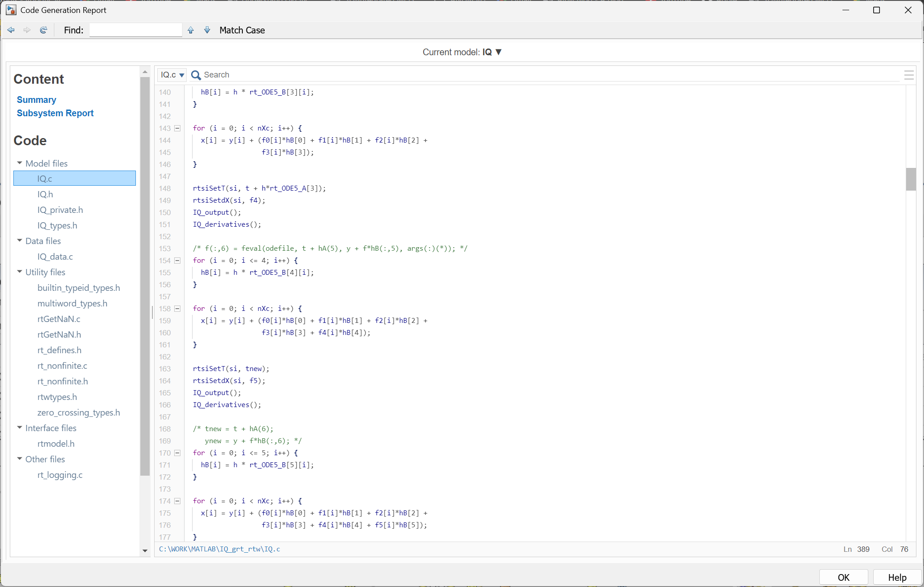Viewport: 924px width, 587px height.
Task: Open rt_logging.c file
Action: 60,475
